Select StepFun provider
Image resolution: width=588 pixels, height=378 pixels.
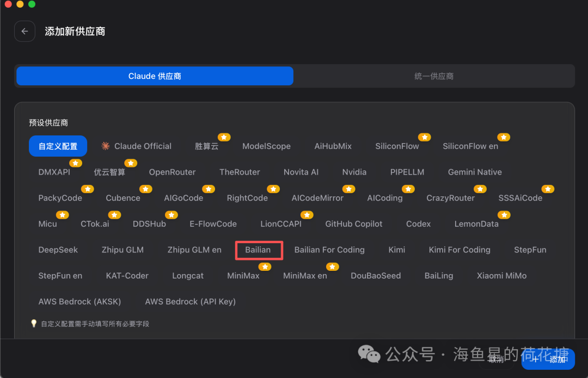coord(530,250)
